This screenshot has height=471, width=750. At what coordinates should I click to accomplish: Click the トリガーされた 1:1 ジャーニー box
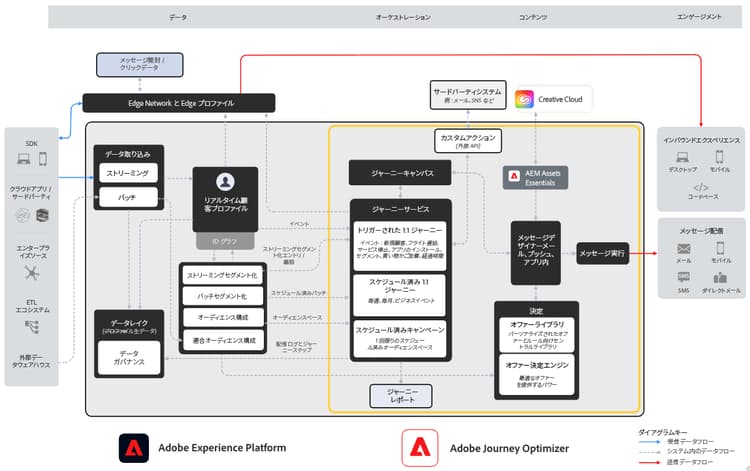point(400,246)
